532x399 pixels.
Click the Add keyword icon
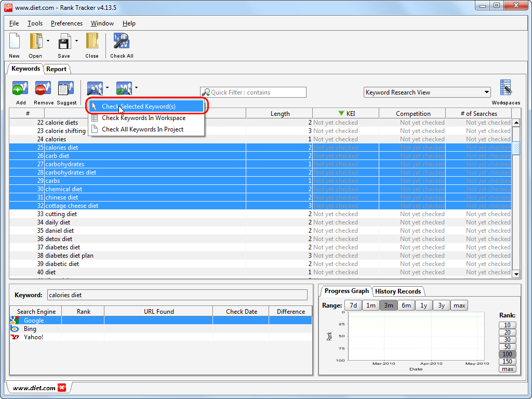[20, 89]
